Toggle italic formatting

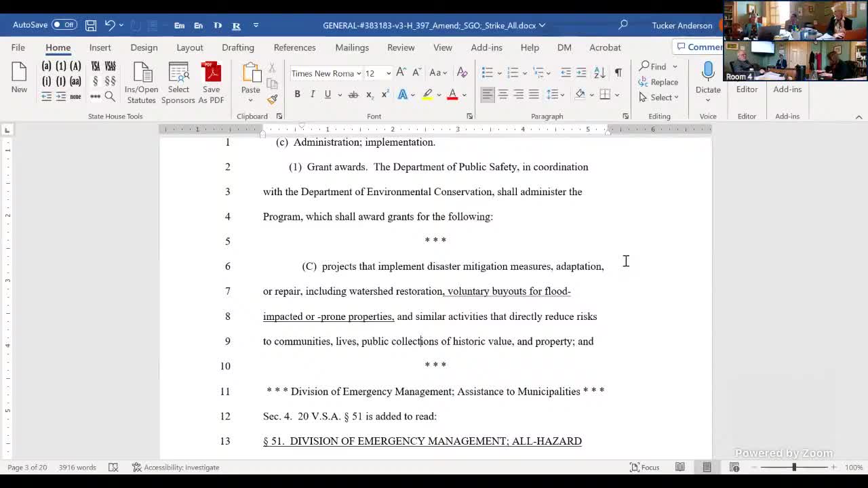click(x=313, y=94)
